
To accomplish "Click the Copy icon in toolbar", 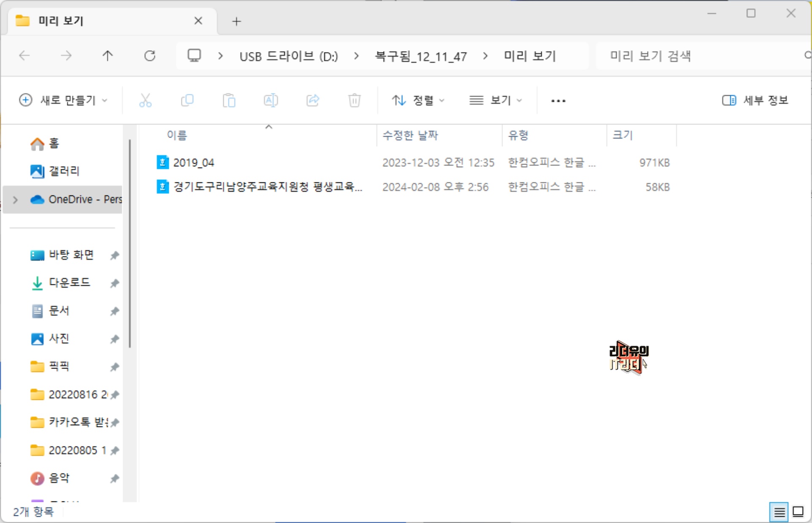I will (187, 101).
